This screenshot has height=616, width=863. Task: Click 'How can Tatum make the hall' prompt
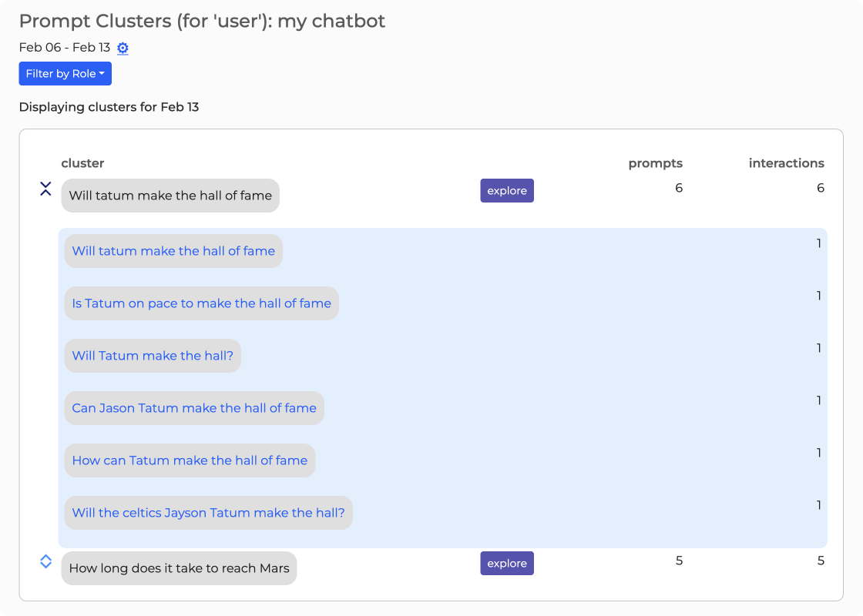(x=190, y=460)
